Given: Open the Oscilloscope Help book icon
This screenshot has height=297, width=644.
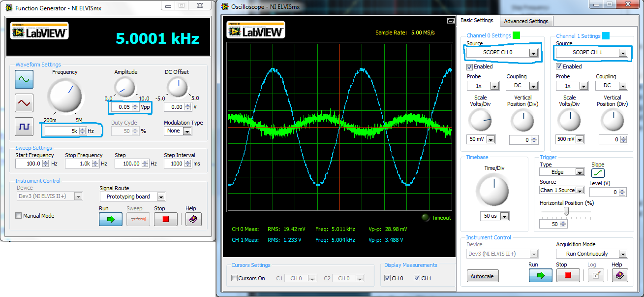Looking at the screenshot, I should (620, 275).
